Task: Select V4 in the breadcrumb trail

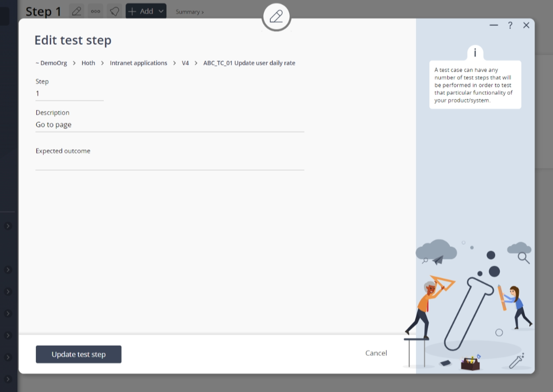Action: tap(185, 63)
